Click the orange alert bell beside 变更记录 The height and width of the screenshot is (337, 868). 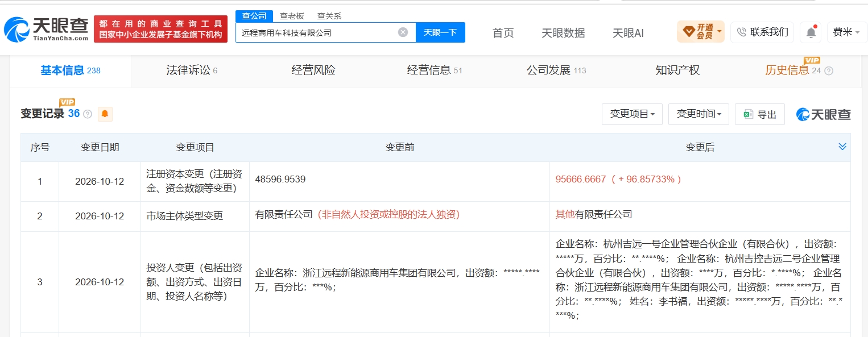pos(105,114)
